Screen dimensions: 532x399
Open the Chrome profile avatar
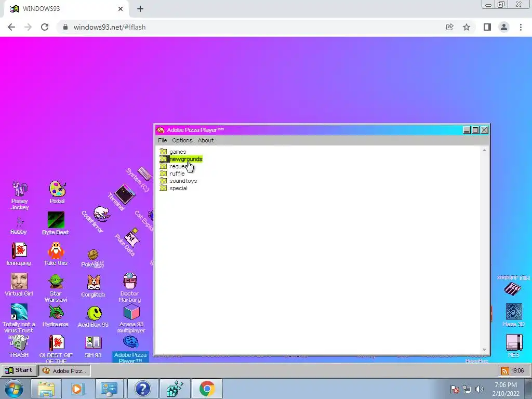(x=504, y=27)
